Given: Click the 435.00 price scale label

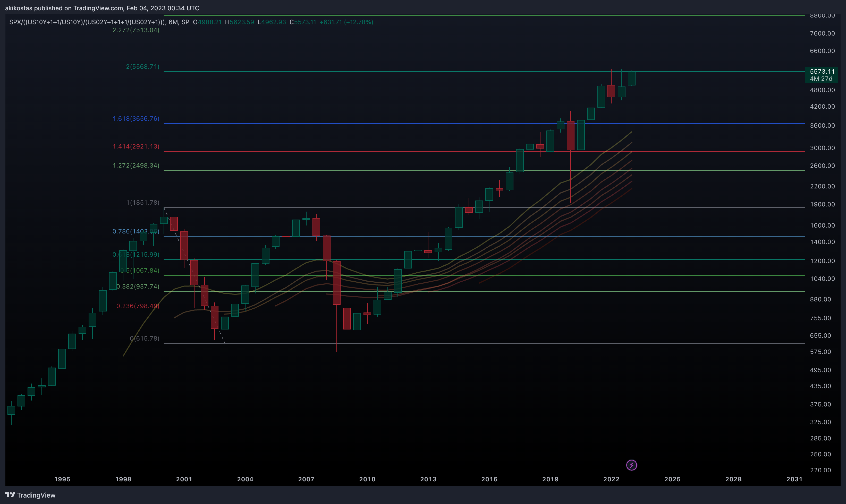Looking at the screenshot, I should point(820,386).
